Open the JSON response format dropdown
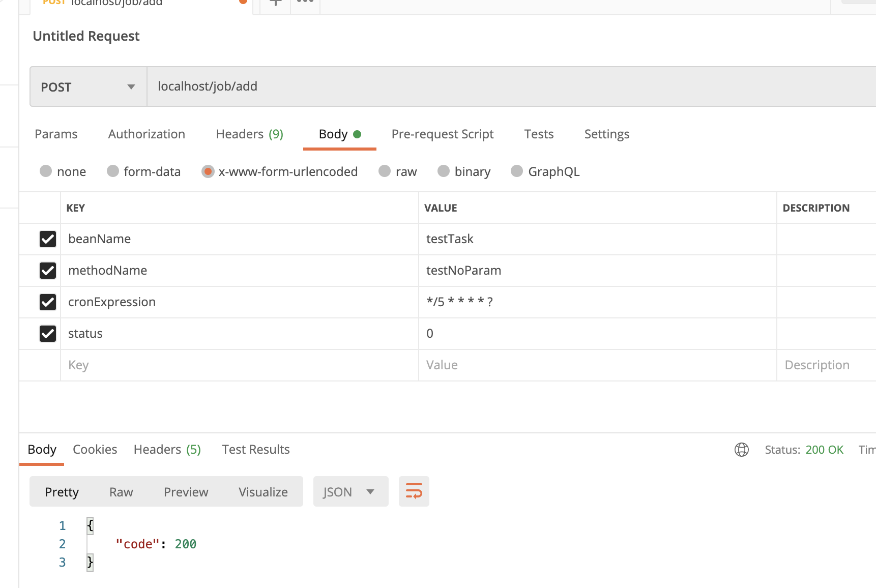The image size is (876, 588). (x=351, y=491)
